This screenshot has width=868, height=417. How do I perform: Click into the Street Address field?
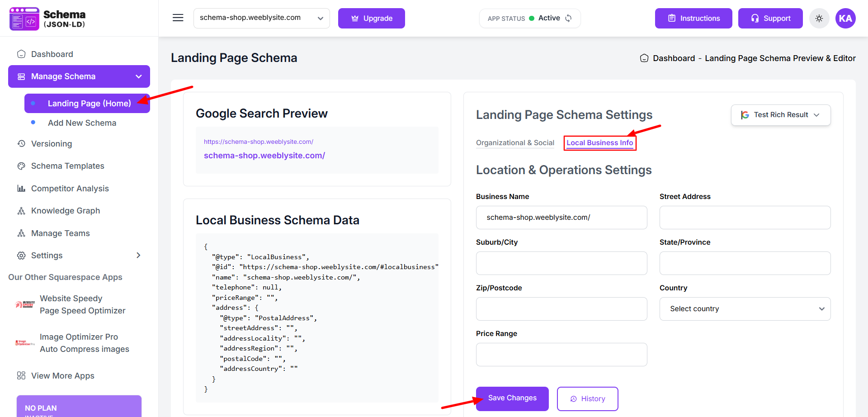745,218
